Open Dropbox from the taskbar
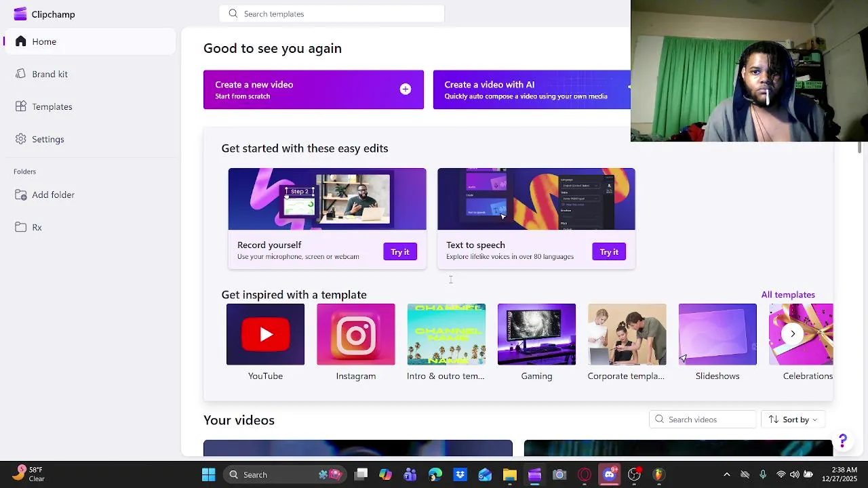The width and height of the screenshot is (868, 488). point(460,474)
